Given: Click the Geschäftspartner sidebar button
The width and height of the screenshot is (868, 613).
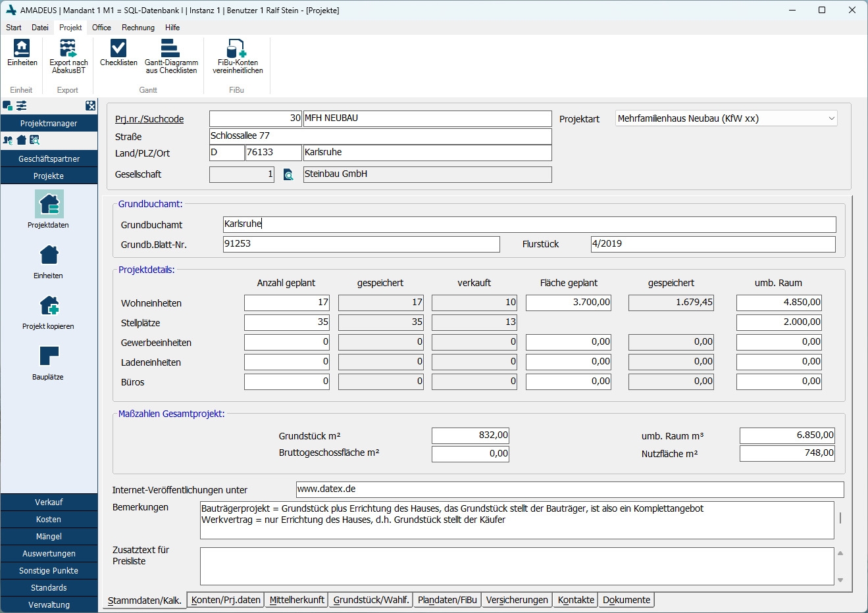Looking at the screenshot, I should coord(49,159).
